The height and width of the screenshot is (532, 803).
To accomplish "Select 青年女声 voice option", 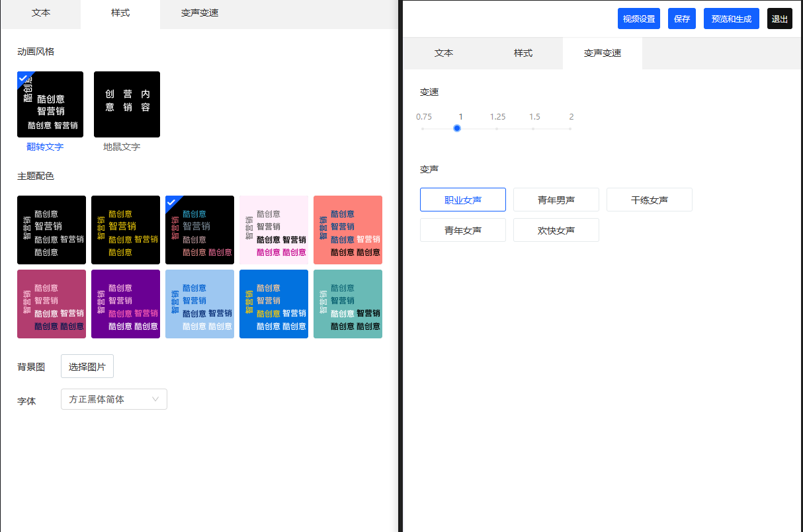I will click(x=463, y=230).
